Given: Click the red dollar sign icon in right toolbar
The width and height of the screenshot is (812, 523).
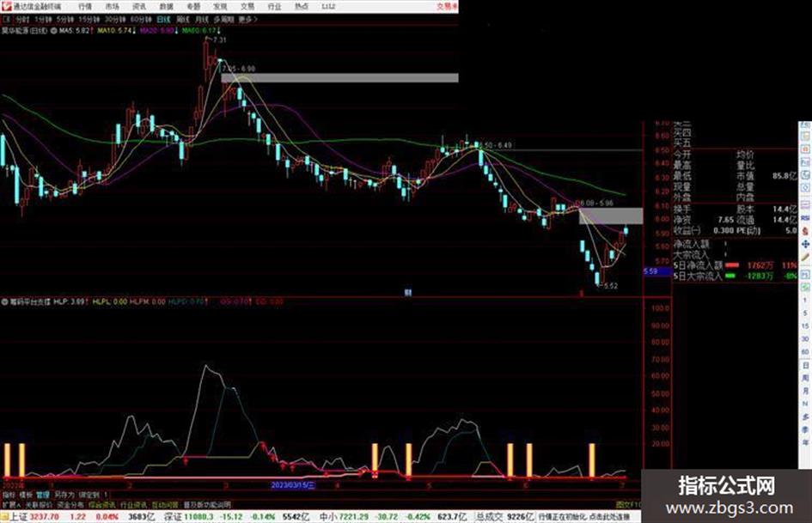Looking at the screenshot, I should [805, 231].
